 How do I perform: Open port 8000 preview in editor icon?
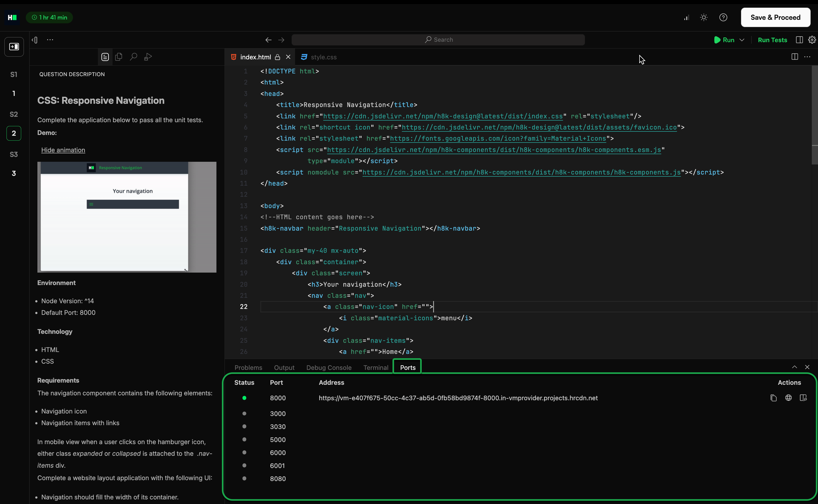click(x=803, y=398)
